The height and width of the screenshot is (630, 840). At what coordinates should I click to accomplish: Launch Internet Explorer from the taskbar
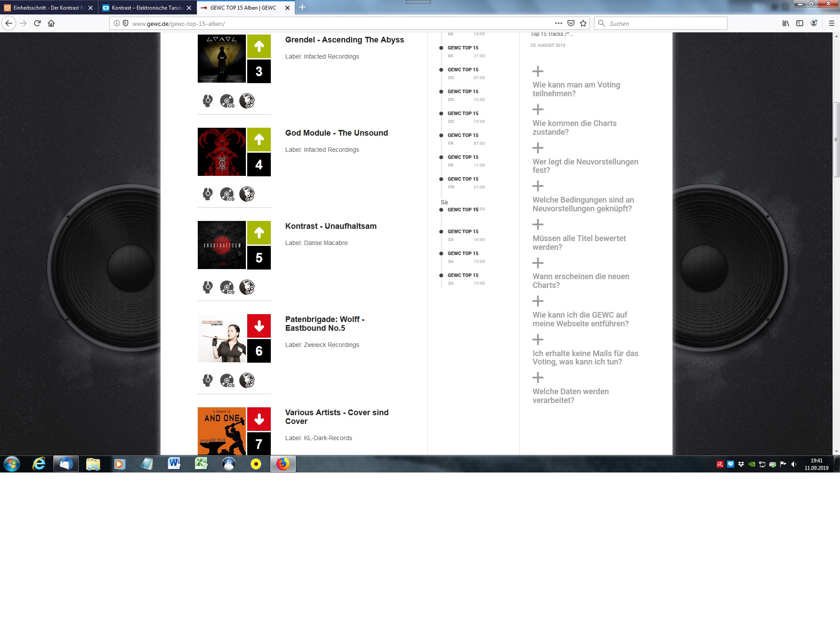[39, 464]
